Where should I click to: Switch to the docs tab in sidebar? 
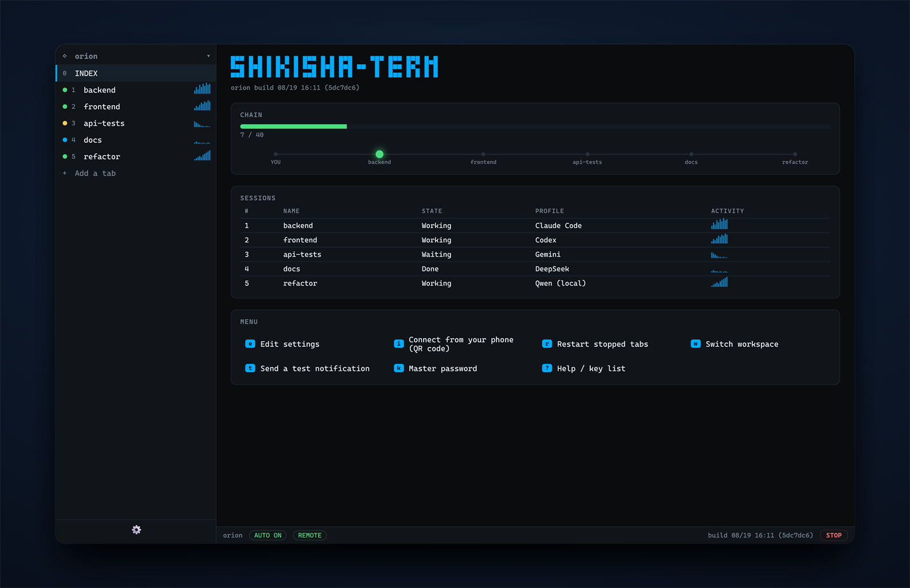136,140
